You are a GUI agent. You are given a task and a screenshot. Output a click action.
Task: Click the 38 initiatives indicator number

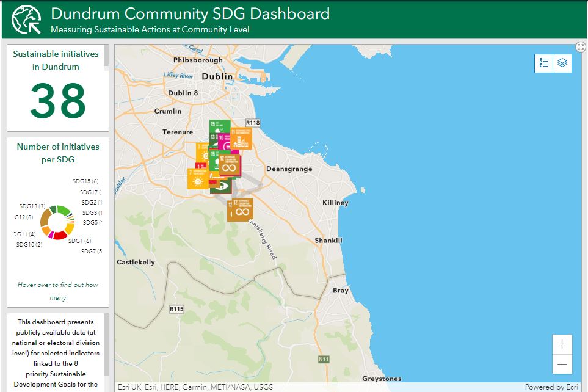[x=58, y=101]
